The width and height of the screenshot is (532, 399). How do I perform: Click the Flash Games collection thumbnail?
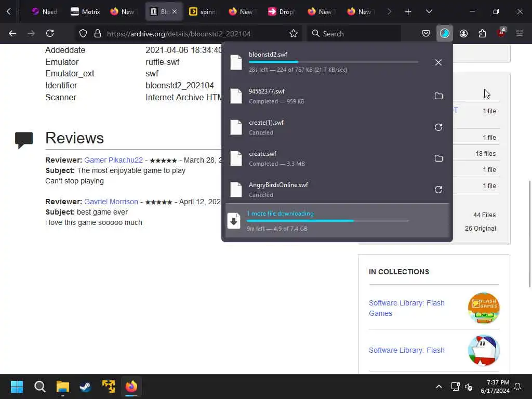coord(484,308)
